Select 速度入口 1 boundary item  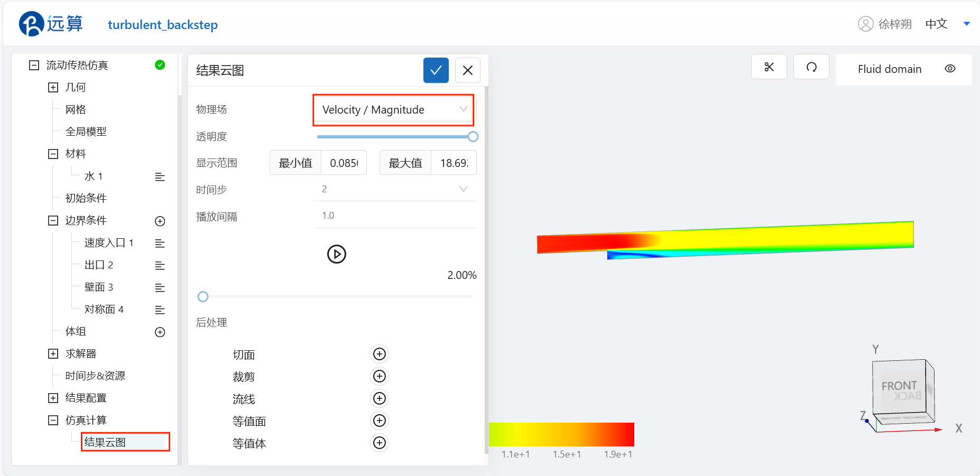point(109,242)
